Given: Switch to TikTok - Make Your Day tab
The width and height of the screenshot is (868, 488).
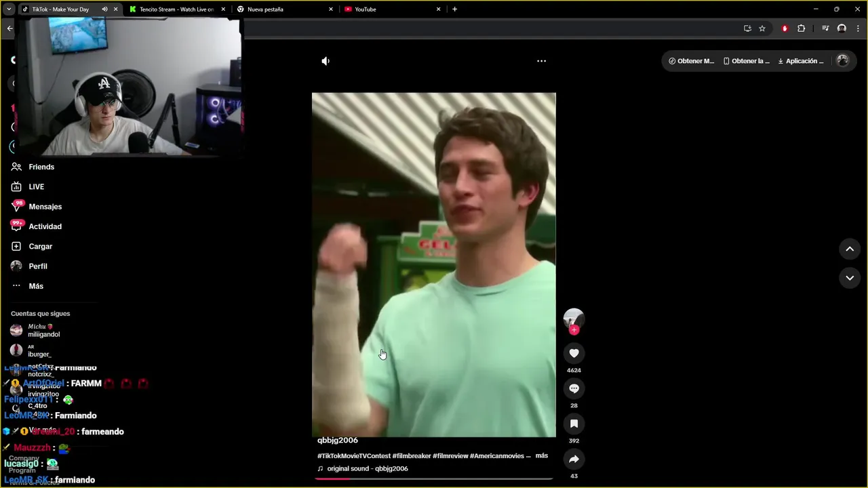Looking at the screenshot, I should click(60, 9).
